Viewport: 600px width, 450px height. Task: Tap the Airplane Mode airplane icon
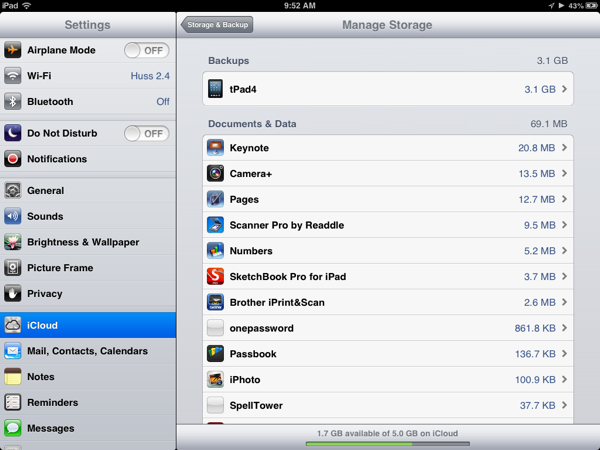[13, 50]
